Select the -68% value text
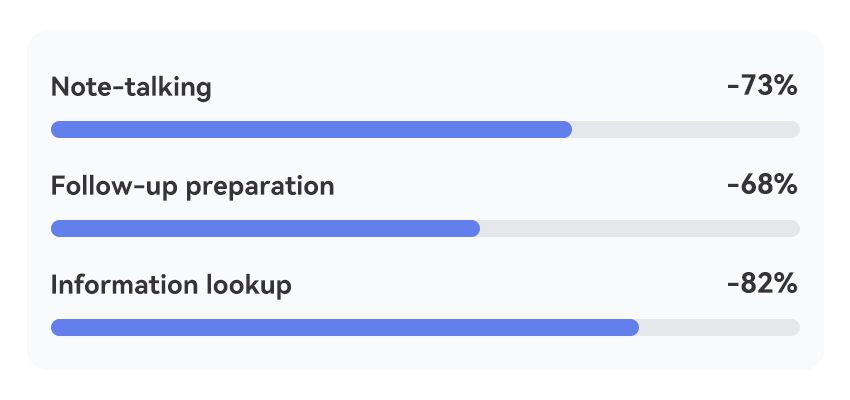 click(x=762, y=185)
